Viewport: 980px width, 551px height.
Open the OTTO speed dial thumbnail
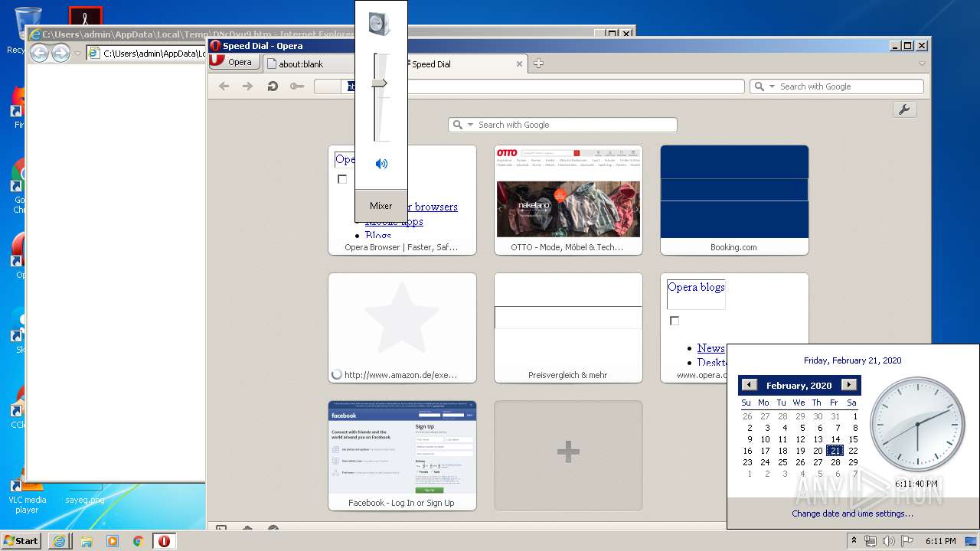(568, 200)
